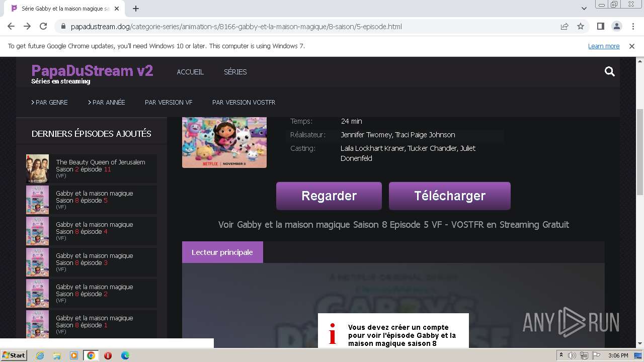Select Chrome icon in taskbar
The image size is (644, 362).
click(x=91, y=355)
